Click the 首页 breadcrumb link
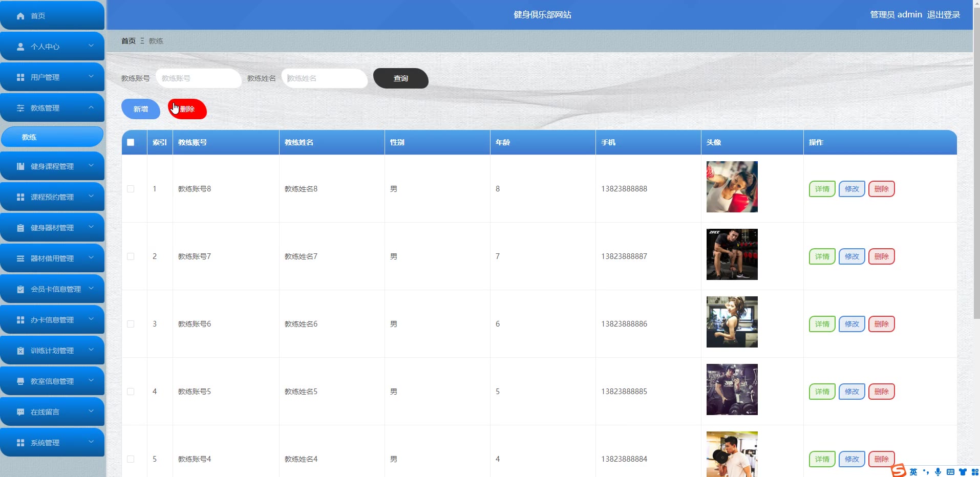Image resolution: width=980 pixels, height=477 pixels. [x=129, y=41]
